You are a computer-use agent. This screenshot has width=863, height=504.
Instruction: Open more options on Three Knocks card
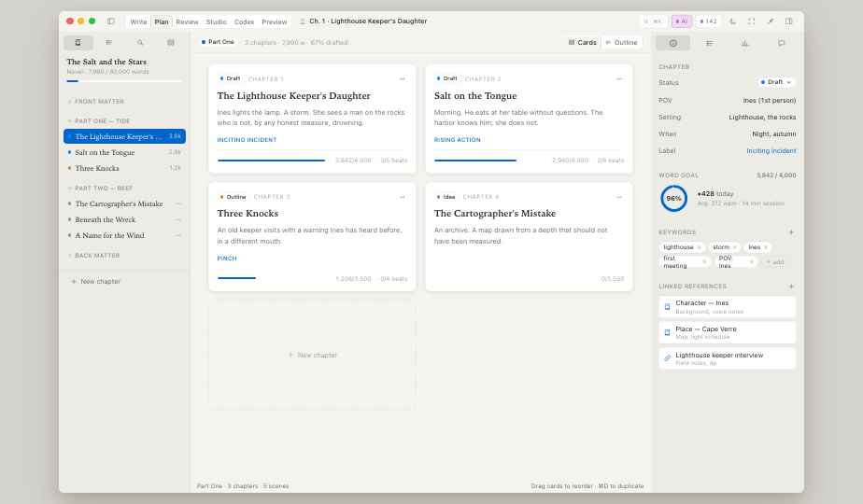click(x=403, y=197)
